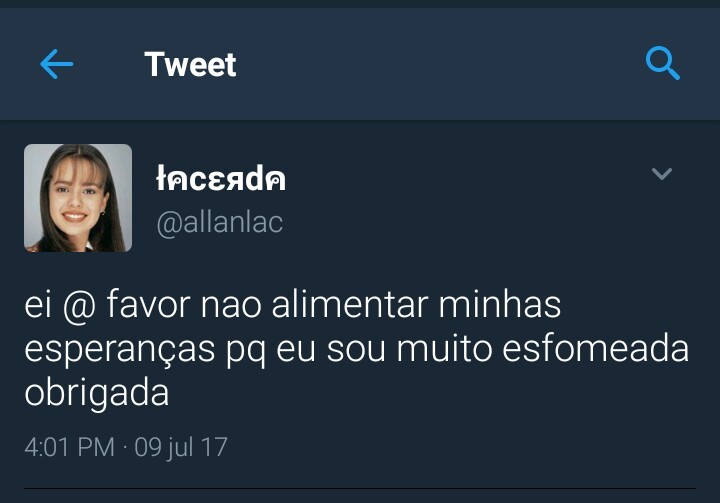
Task: Click the Tweet header title
Action: (x=190, y=64)
